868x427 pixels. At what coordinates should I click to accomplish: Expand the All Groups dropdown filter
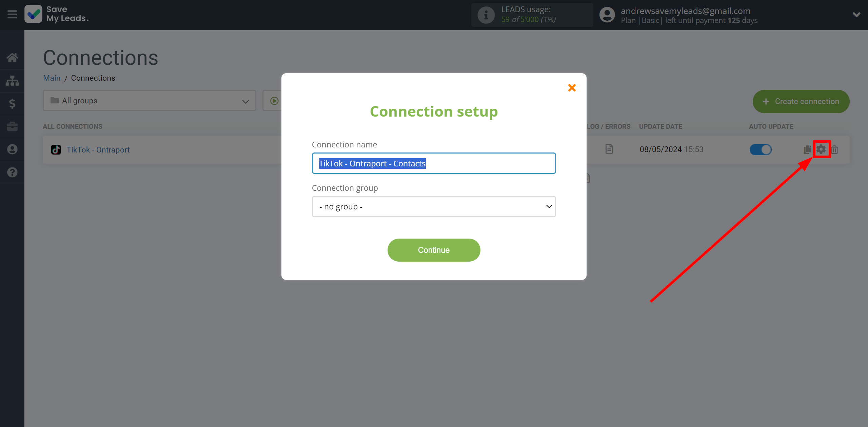[x=147, y=101]
